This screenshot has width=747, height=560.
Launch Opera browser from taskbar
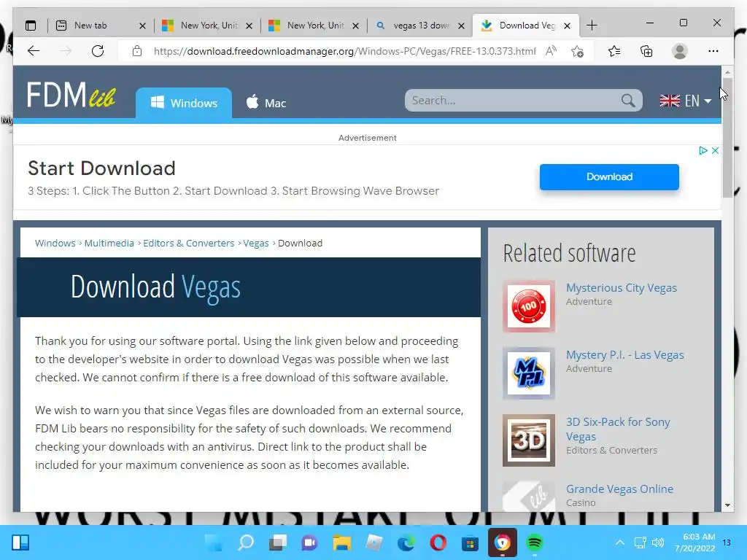(x=438, y=542)
